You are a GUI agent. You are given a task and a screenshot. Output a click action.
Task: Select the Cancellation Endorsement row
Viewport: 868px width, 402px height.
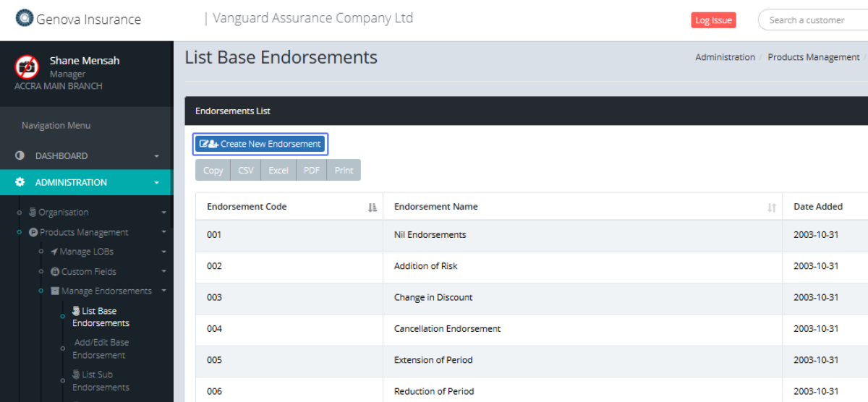[447, 329]
